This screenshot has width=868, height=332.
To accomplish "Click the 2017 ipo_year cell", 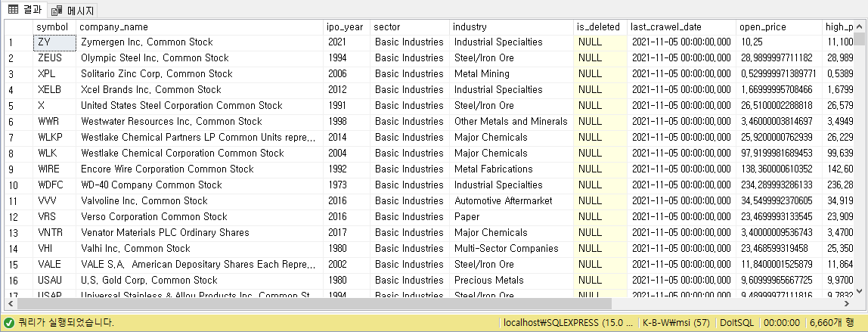I will (346, 232).
